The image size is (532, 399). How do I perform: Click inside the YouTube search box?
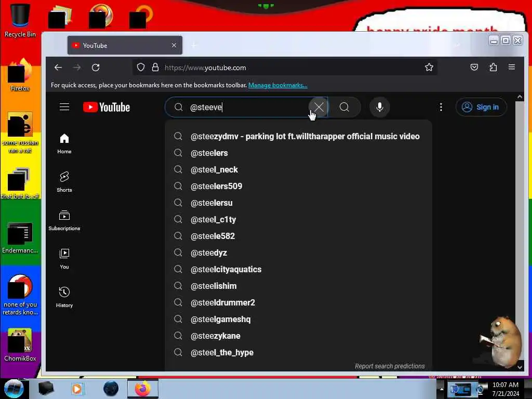point(247,107)
